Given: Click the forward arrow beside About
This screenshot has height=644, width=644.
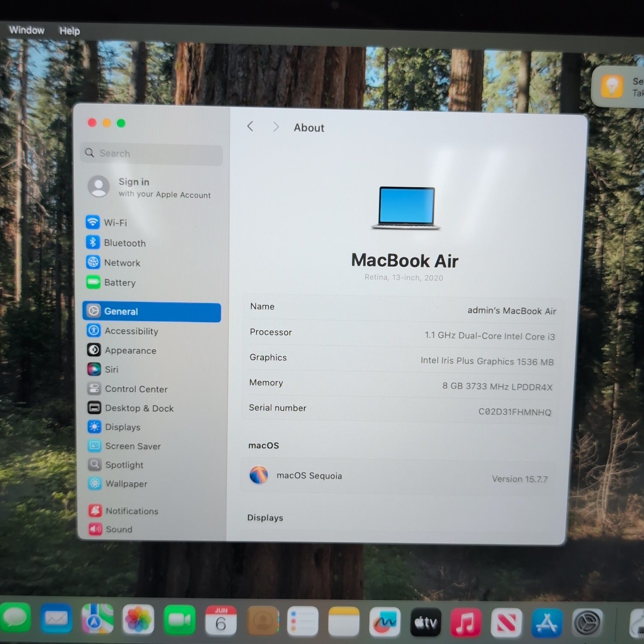Looking at the screenshot, I should tap(276, 127).
